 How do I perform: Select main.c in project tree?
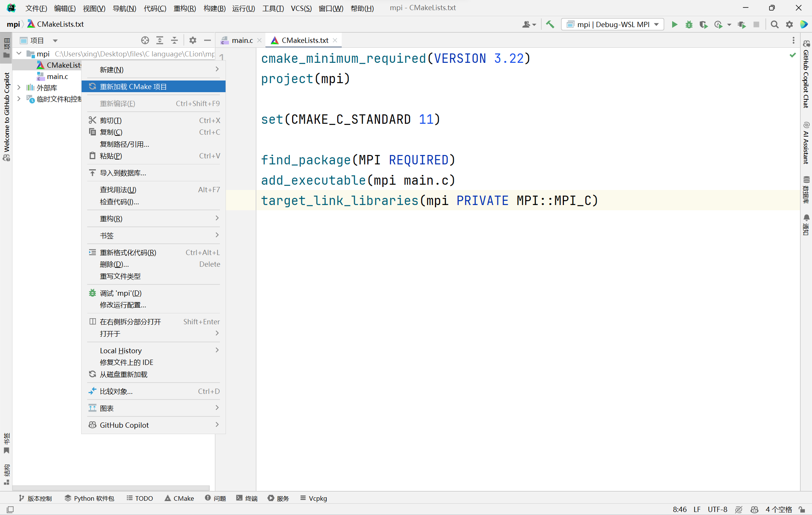point(56,76)
